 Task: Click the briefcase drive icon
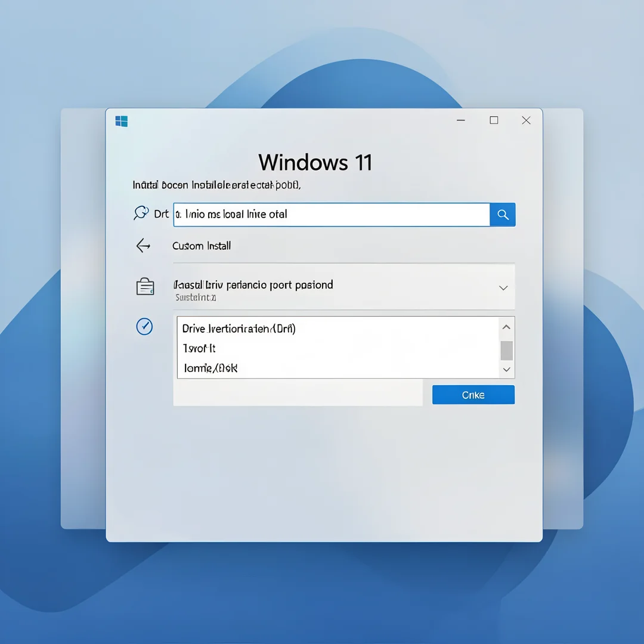tap(145, 286)
